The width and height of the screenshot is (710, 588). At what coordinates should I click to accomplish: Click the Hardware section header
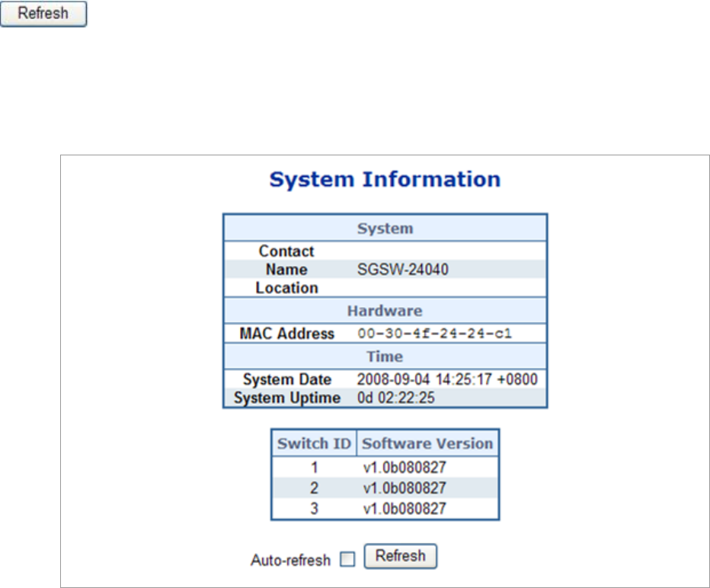pyautogui.click(x=385, y=311)
